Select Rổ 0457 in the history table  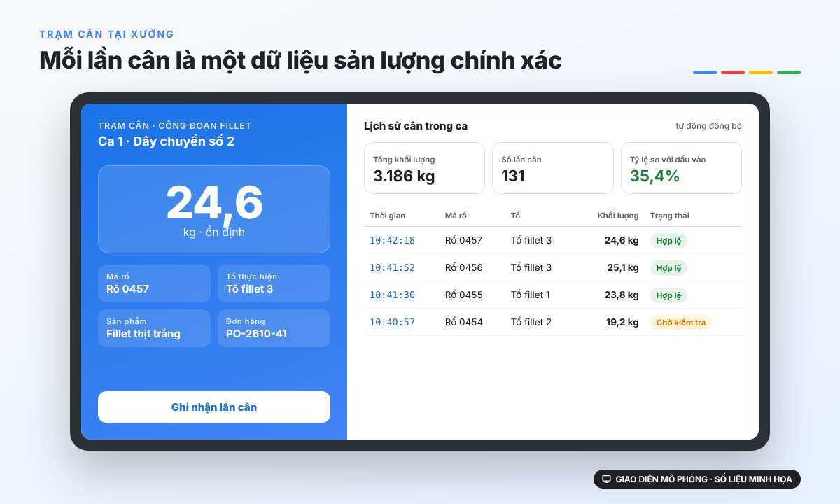[x=464, y=240]
